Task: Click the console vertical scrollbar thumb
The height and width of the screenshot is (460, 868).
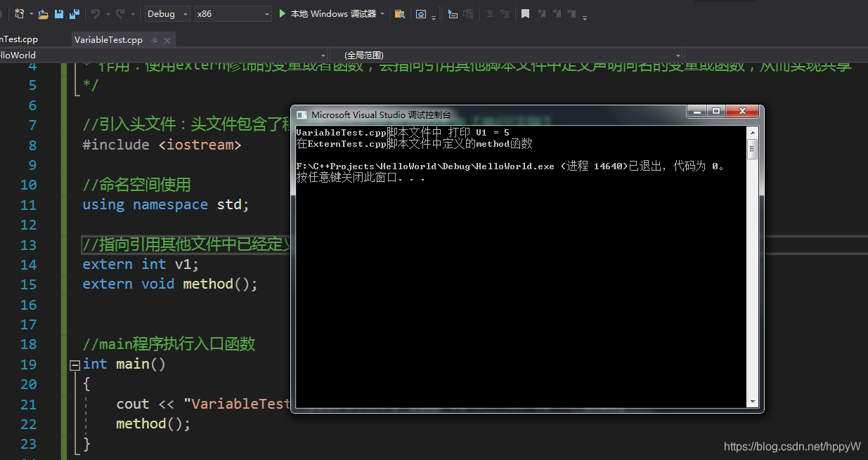Action: (752, 147)
